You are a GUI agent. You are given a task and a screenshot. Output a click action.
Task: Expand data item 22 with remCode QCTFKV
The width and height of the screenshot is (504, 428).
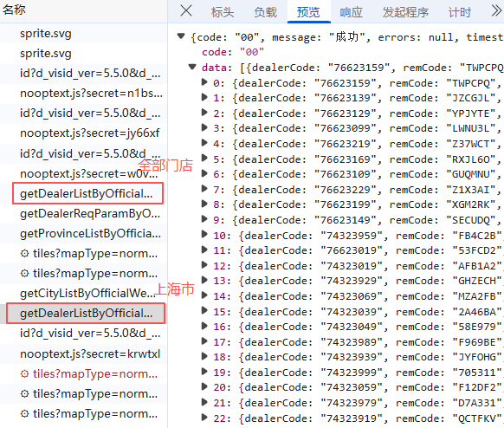[x=204, y=417]
